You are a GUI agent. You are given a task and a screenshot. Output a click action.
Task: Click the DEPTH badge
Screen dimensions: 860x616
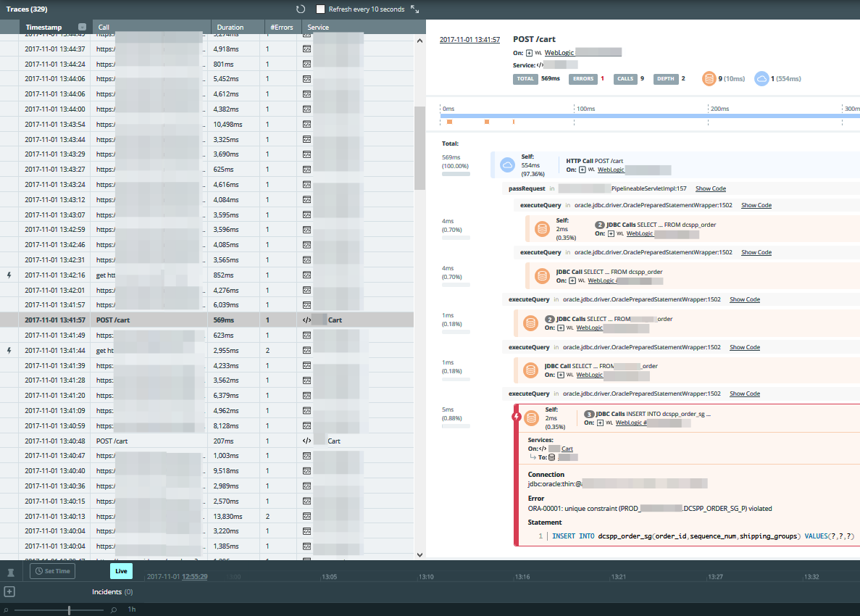[x=665, y=79]
